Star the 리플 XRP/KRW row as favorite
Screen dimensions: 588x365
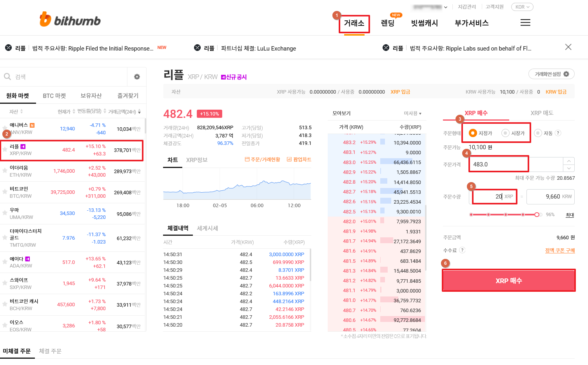point(5,150)
